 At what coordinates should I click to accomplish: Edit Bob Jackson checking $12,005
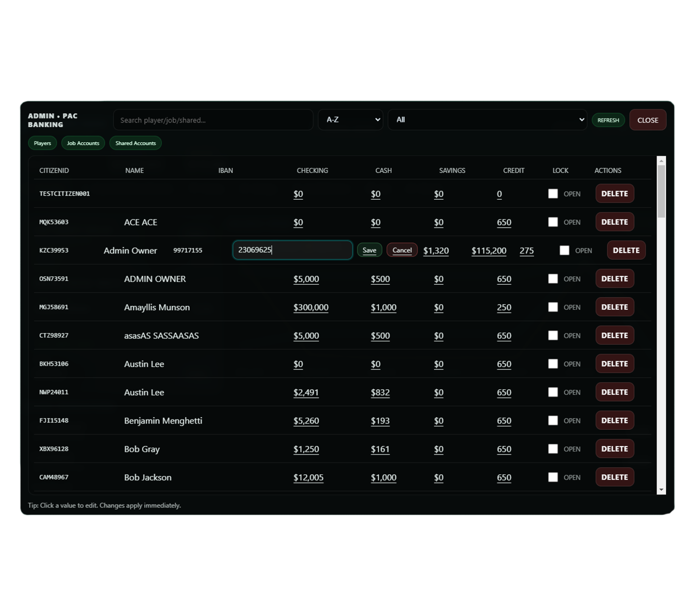pos(308,477)
